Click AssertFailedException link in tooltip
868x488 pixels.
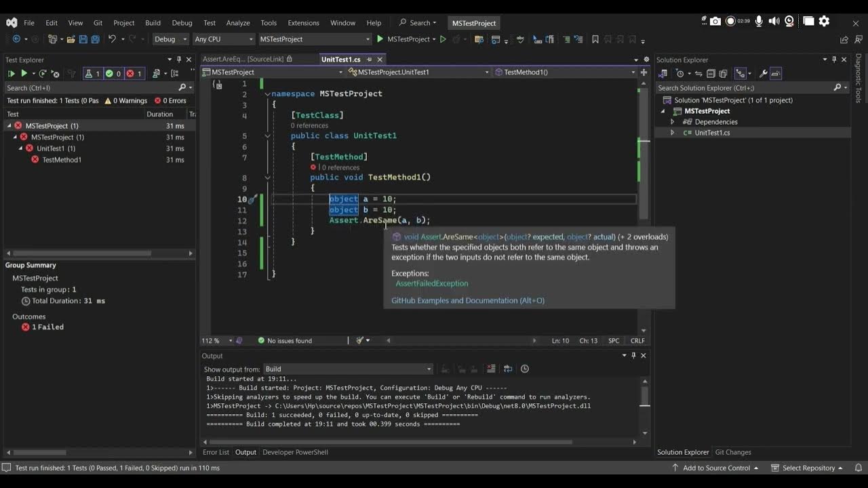tap(432, 283)
